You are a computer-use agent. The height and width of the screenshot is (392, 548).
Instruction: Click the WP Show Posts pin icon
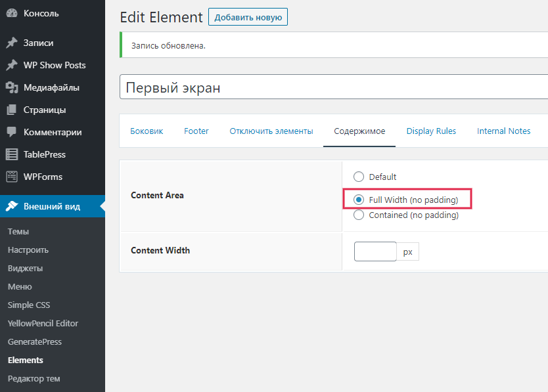click(x=11, y=65)
